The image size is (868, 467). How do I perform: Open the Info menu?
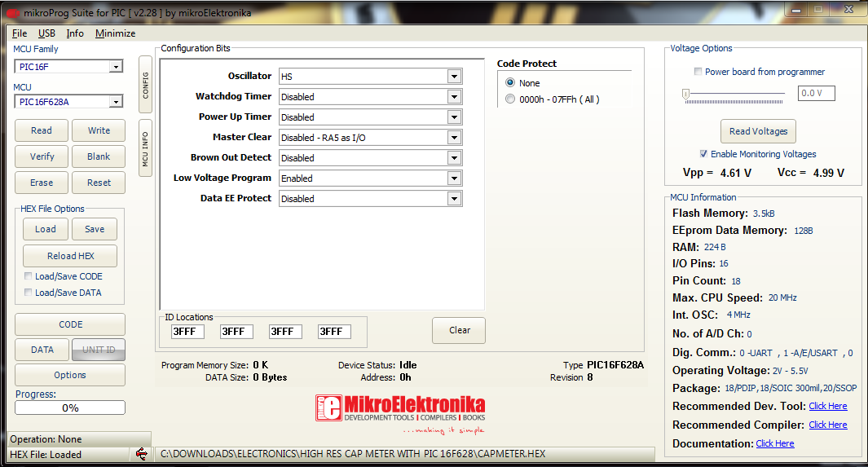tap(75, 33)
